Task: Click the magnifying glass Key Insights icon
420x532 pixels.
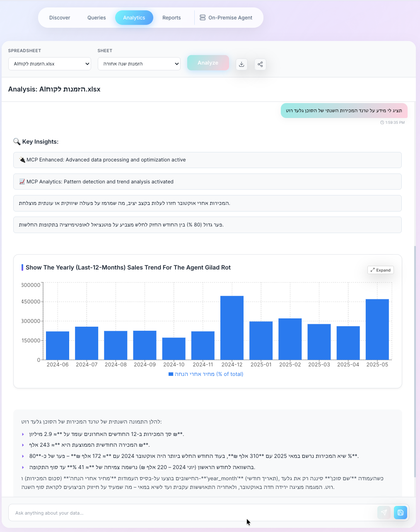Action: point(17,142)
